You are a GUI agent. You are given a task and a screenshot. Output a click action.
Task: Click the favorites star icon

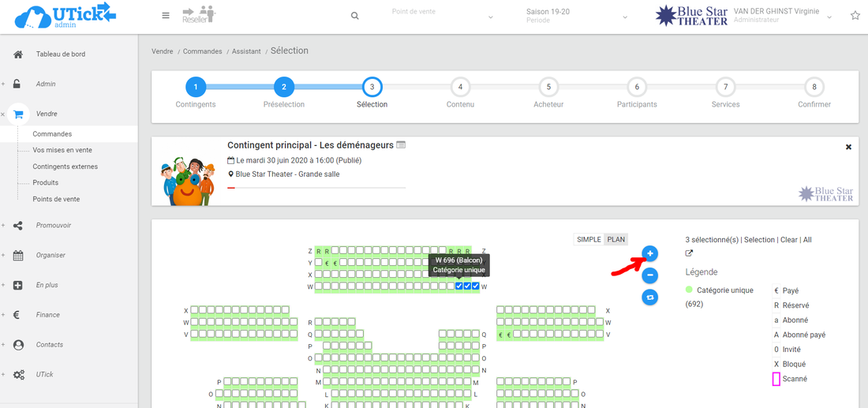[855, 16]
